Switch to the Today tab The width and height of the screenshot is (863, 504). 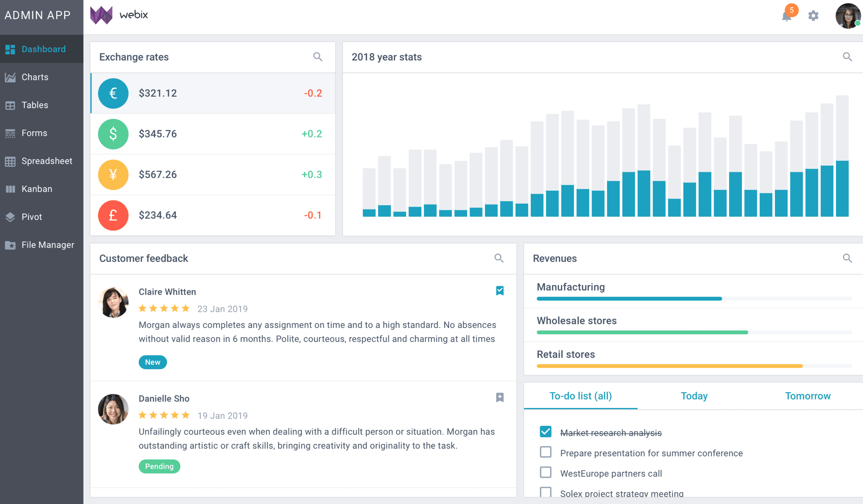click(x=694, y=396)
